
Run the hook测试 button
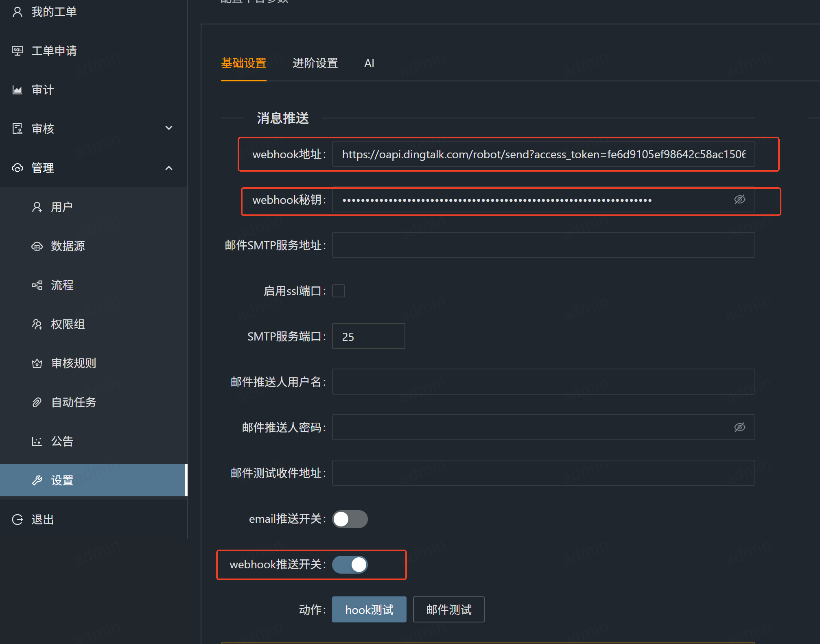(369, 609)
